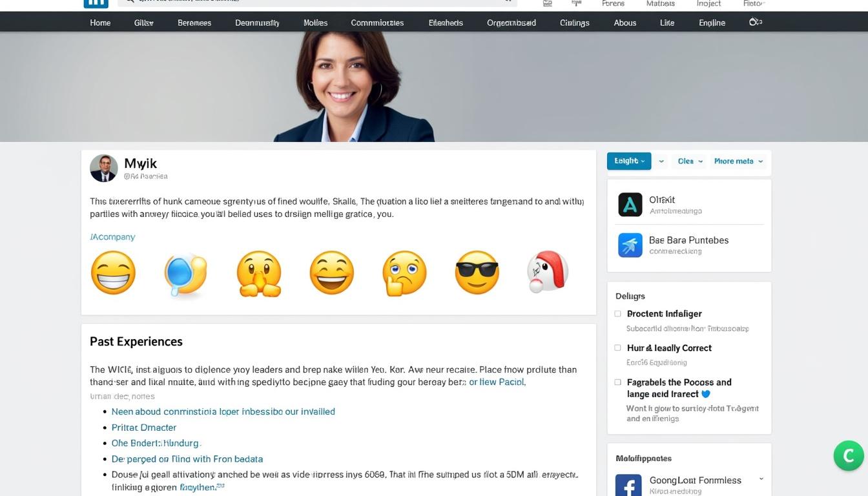The image size is (868, 496).
Task: Enable the Fagrabels the Pocoss checkbox
Action: (617, 382)
